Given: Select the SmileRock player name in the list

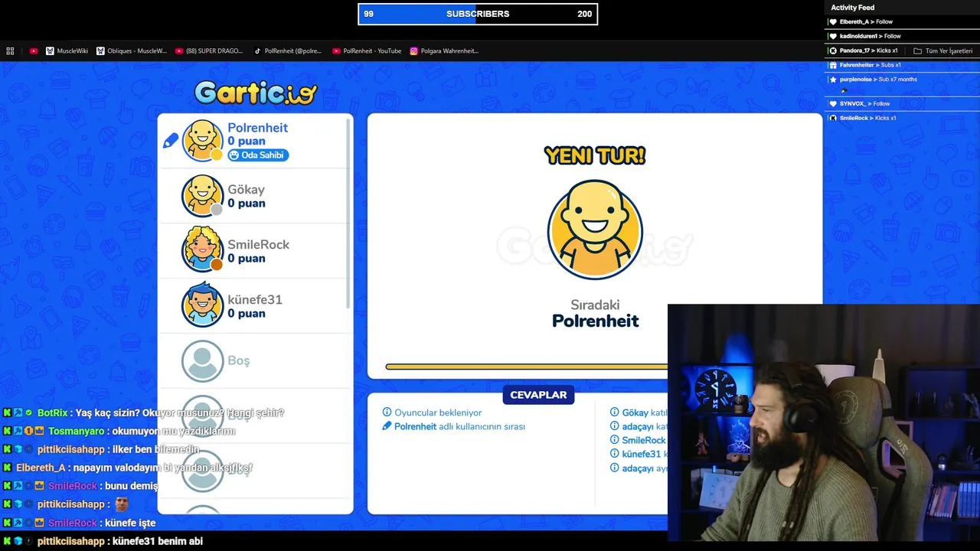Looking at the screenshot, I should (258, 245).
